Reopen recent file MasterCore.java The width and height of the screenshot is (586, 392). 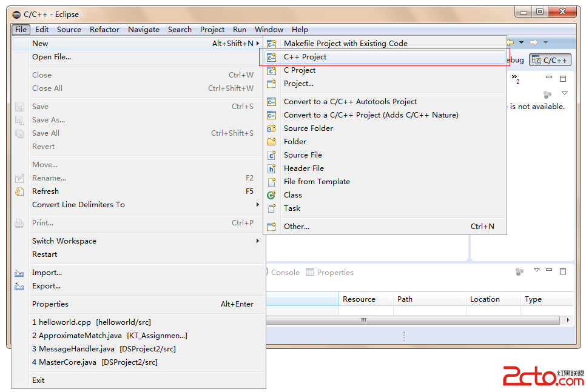tap(140, 362)
